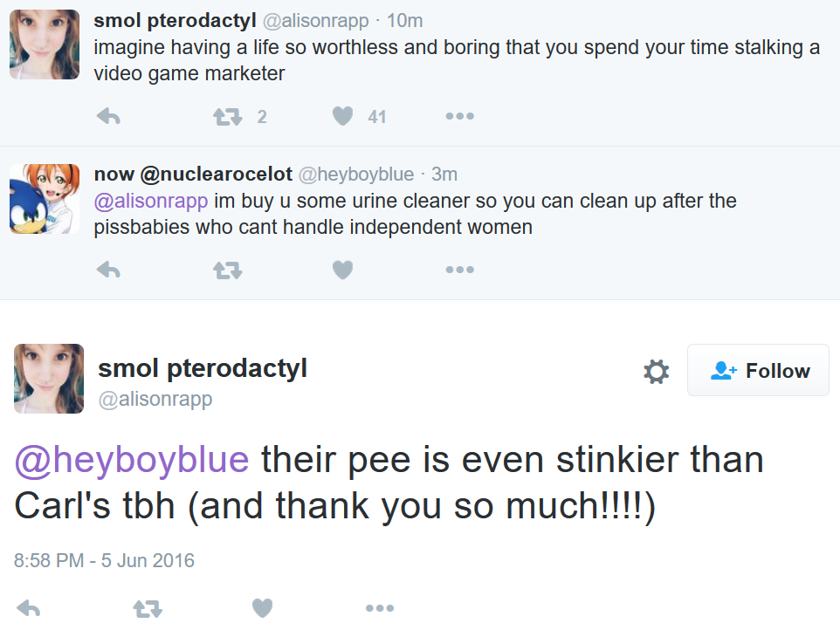Like heyboyblue's urine cleaner tweet

[343, 271]
